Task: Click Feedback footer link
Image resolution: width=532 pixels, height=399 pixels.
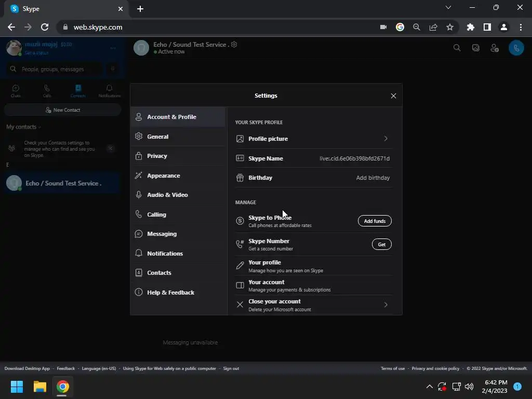Action: click(x=66, y=368)
